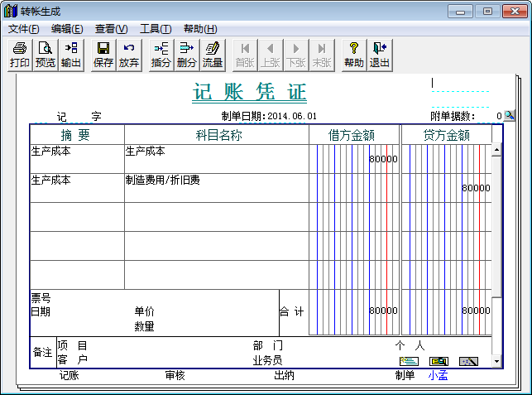The width and height of the screenshot is (532, 395).
Task: Click the vertical scrollbar track of voucher
Action: [496, 326]
